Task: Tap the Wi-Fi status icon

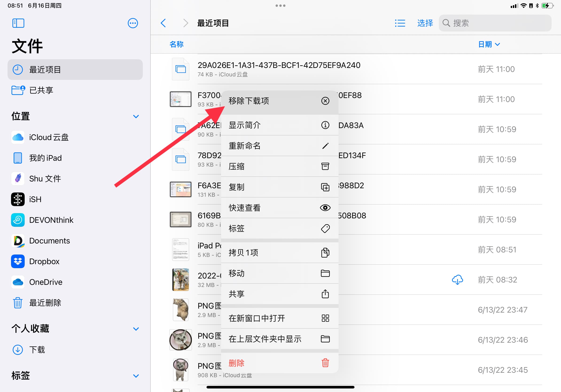Action: (523, 6)
